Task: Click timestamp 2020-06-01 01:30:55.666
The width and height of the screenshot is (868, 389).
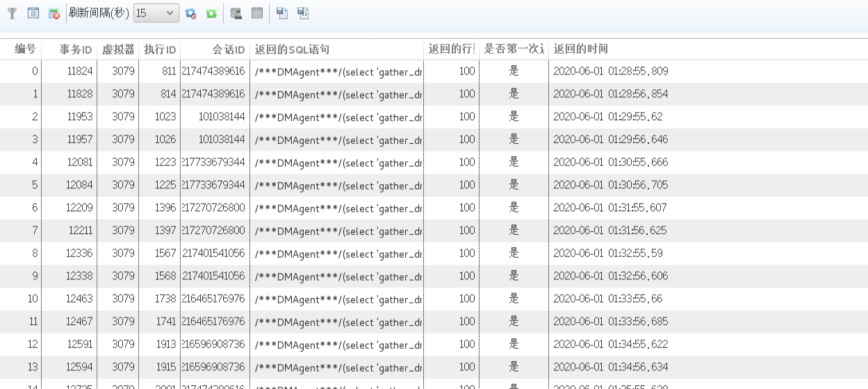Action: coord(611,162)
